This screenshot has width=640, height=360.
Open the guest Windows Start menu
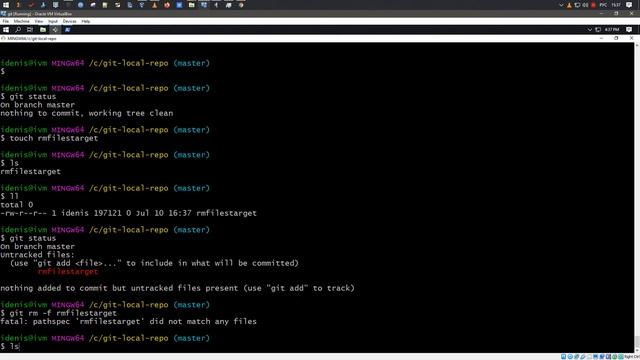click(6, 30)
